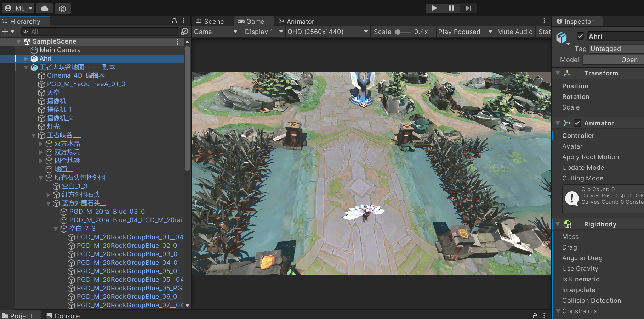
Task: Click the plus create object button
Action: pos(8,32)
